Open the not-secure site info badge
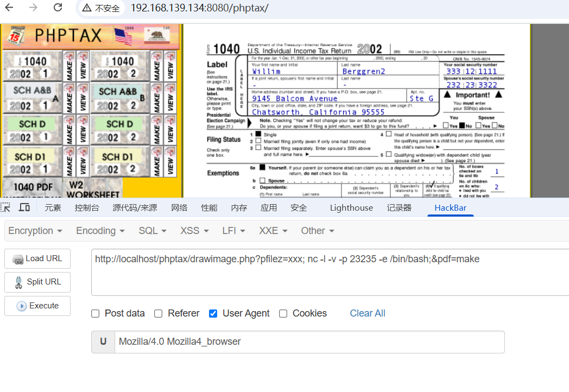Screen dimensions: 569x392 [x=101, y=8]
